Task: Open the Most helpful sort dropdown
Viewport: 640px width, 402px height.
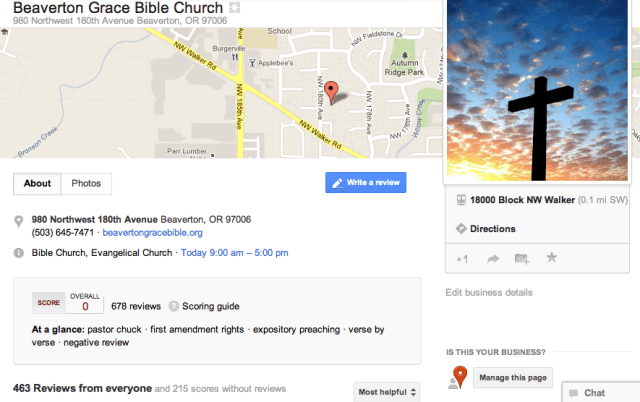Action: point(386,391)
